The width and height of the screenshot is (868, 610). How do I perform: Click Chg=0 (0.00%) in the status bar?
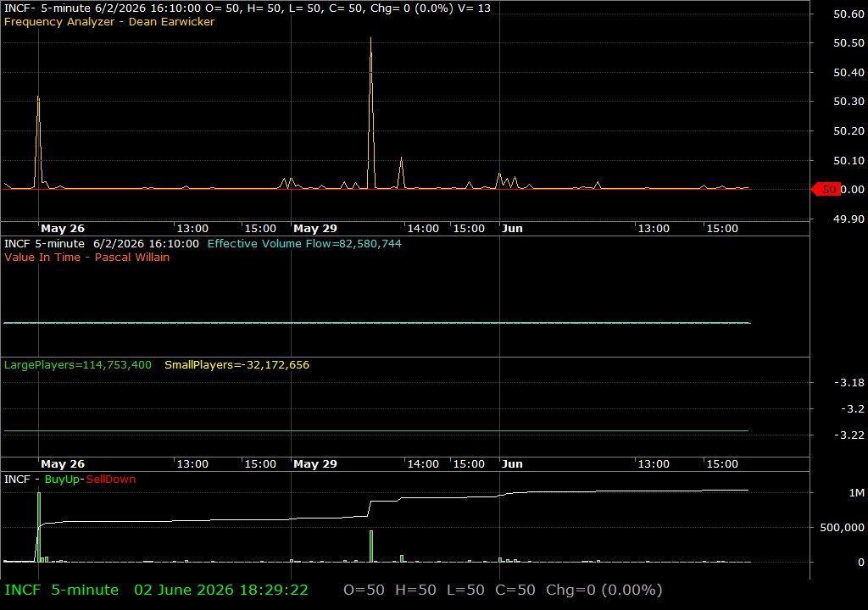(x=604, y=590)
